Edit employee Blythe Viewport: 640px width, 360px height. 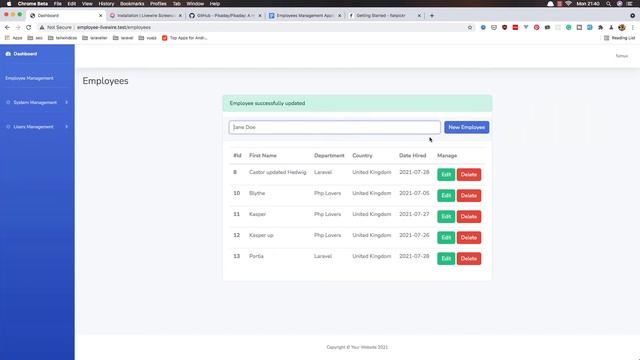pos(446,196)
